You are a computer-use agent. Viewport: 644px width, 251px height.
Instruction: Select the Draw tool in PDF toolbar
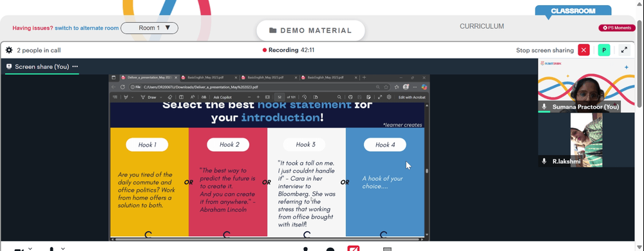tap(149, 97)
